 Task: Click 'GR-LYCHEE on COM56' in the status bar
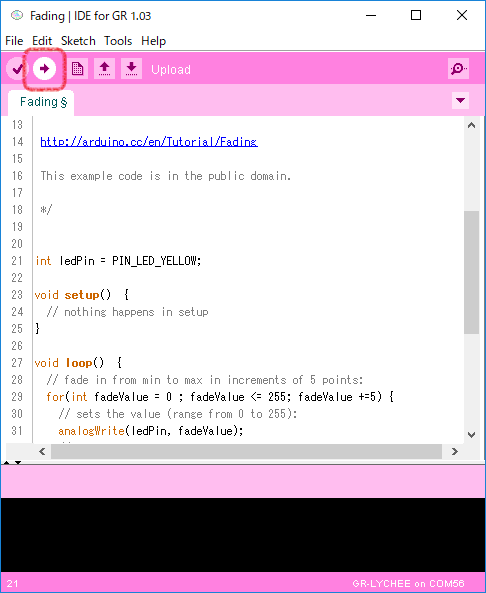(x=408, y=584)
